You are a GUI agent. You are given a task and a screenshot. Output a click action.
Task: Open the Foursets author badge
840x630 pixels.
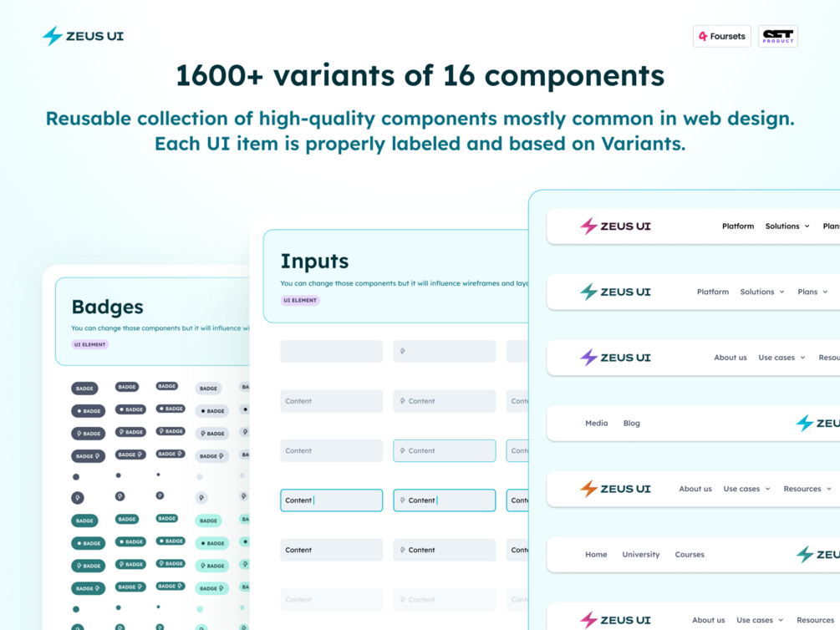click(721, 37)
